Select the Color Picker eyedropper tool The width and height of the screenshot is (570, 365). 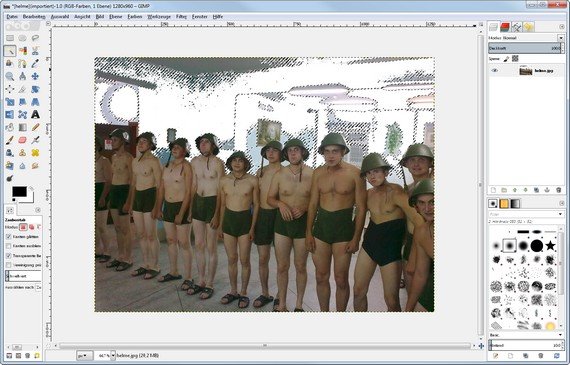tap(35, 64)
